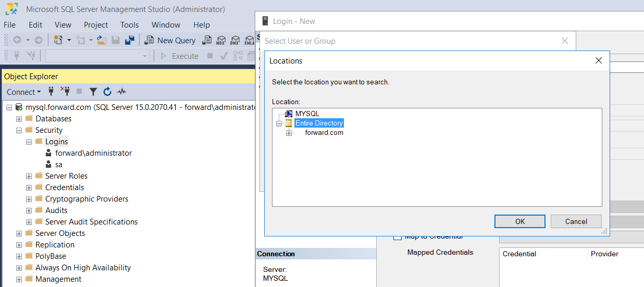Click the MYSQL computer icon in Locations

[289, 114]
